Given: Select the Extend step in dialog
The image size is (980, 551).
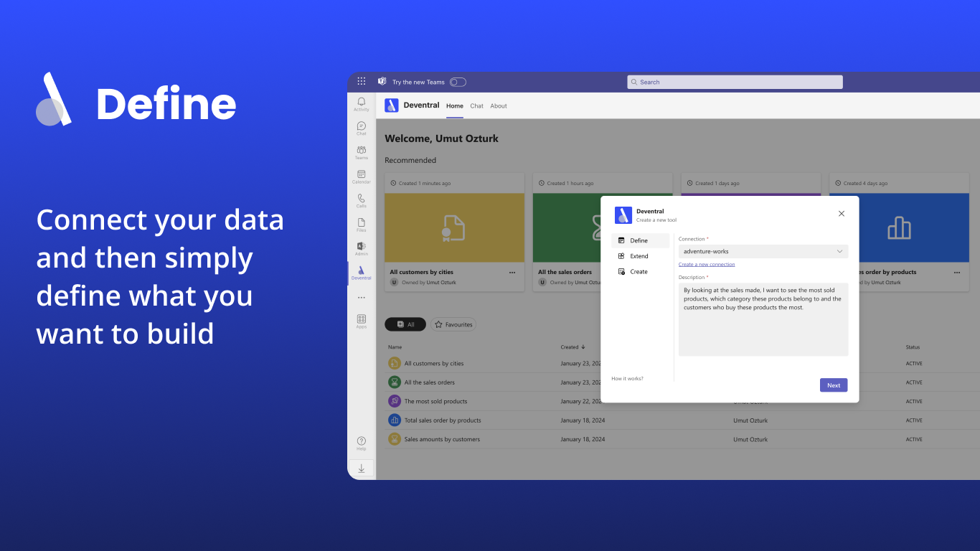Looking at the screenshot, I should (640, 256).
